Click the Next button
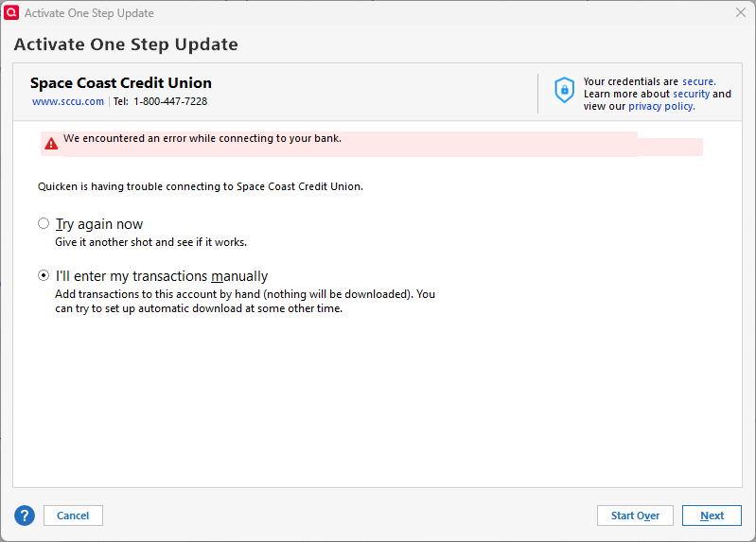 pyautogui.click(x=712, y=516)
